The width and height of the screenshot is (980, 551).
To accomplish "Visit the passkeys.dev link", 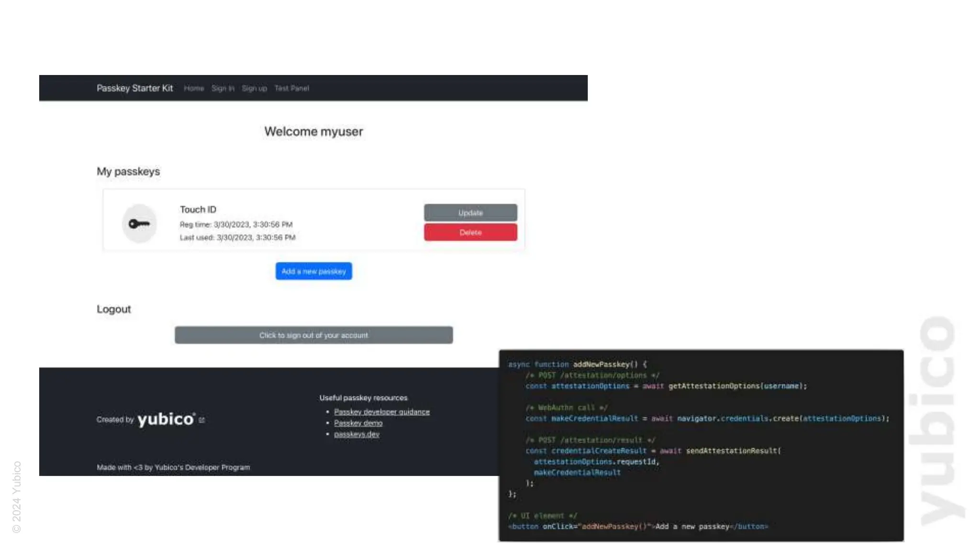I will tap(356, 434).
